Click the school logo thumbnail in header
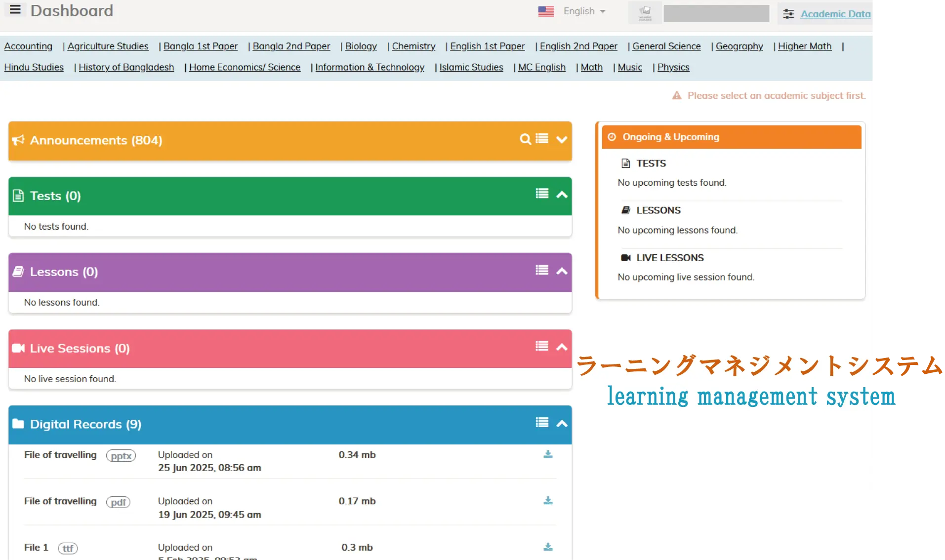Screen dimensions: 945x560 tap(645, 13)
